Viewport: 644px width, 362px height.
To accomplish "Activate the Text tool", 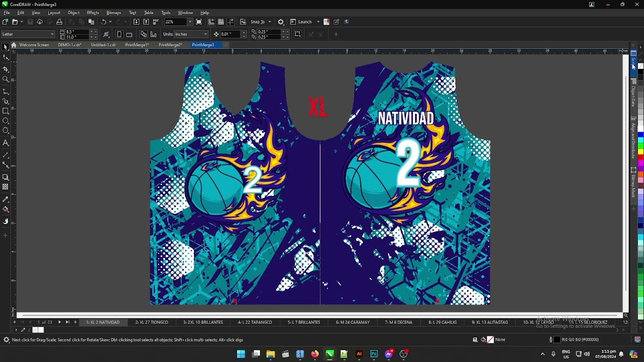I will (x=6, y=143).
